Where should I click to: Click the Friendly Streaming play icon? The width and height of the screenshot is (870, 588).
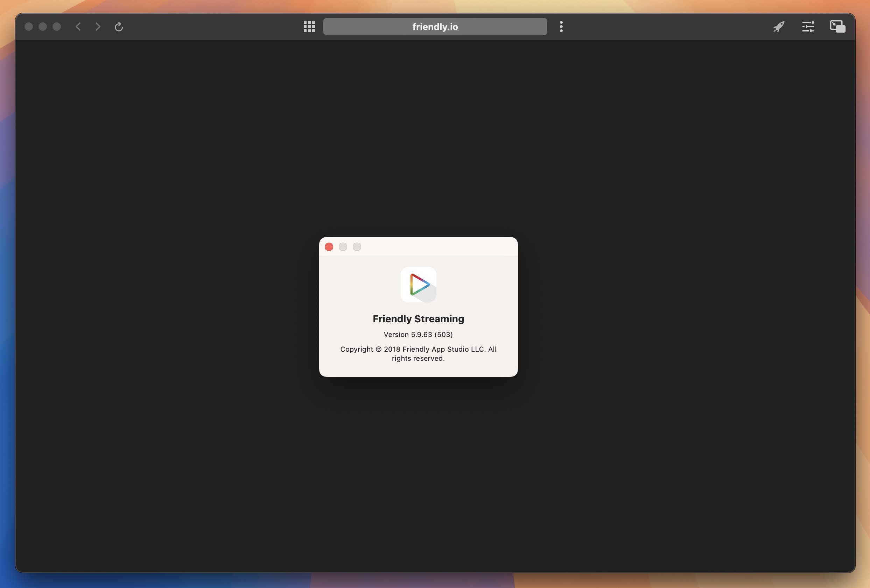click(x=418, y=284)
